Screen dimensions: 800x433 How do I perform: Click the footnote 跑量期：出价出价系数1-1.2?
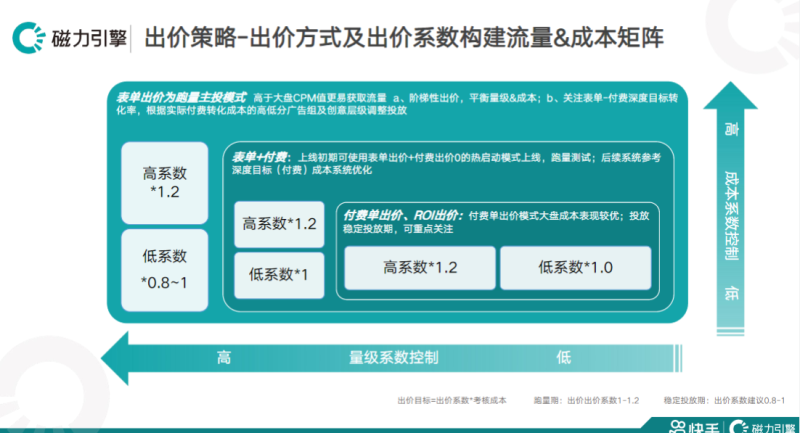point(586,401)
